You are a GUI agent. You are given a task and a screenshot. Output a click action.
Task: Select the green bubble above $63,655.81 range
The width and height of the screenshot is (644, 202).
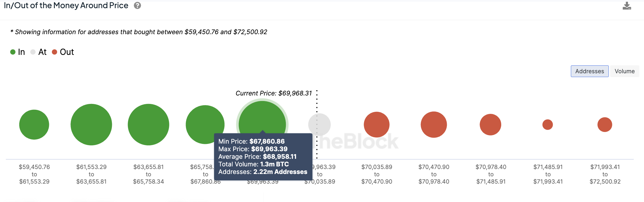148,125
